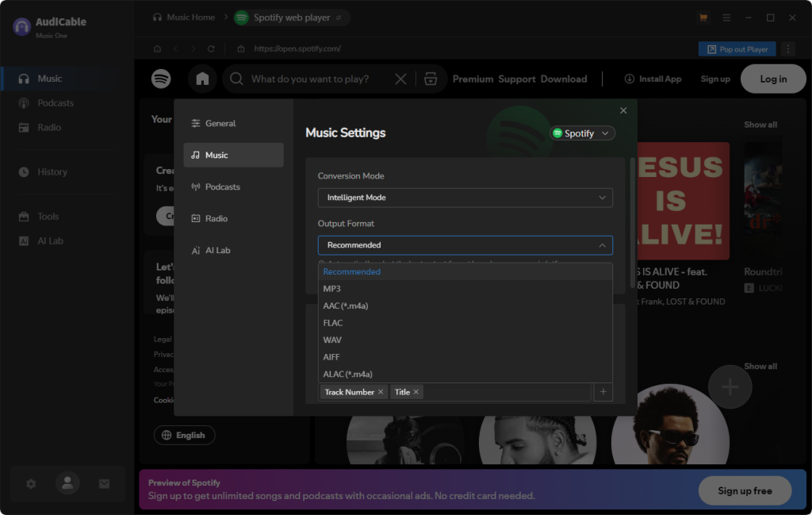The image size is (812, 515).
Task: Open the three-dot menu beside Pop out Player
Action: point(788,48)
